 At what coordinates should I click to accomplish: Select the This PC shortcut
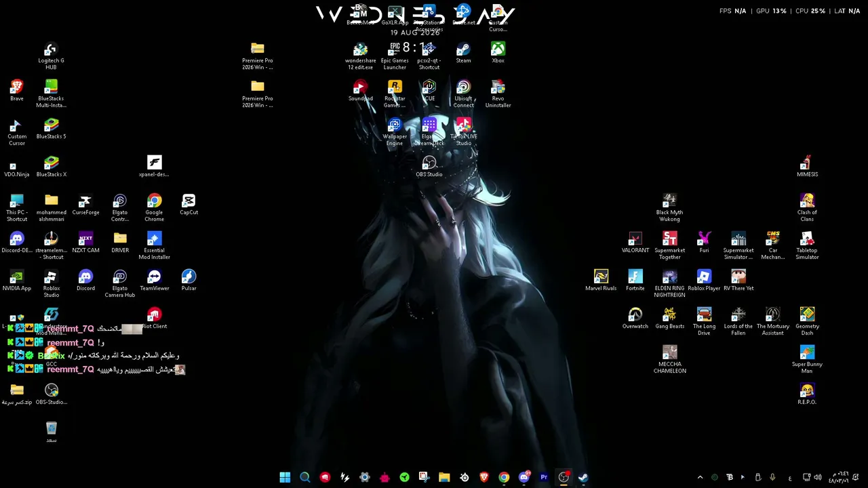pyautogui.click(x=17, y=208)
